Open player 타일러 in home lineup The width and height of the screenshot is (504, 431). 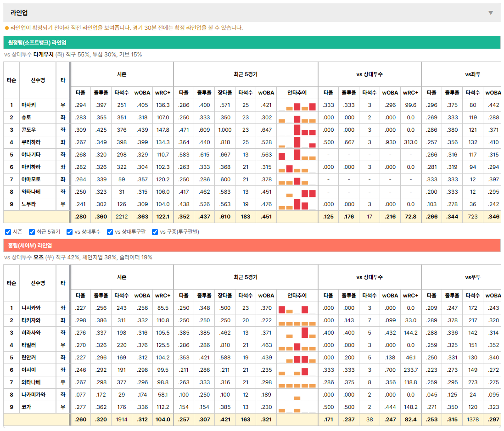[29, 345]
